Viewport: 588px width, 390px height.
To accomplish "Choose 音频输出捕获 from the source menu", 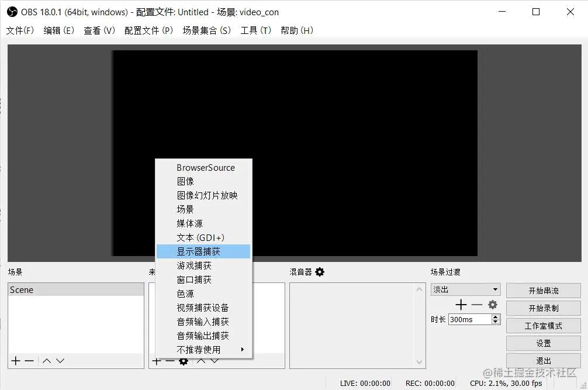I will 203,336.
